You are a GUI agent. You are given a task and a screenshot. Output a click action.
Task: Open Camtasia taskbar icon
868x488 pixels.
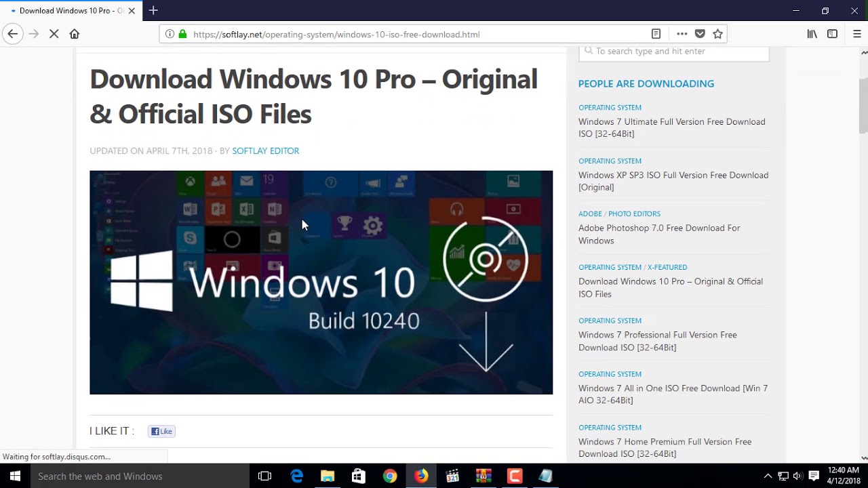click(515, 476)
